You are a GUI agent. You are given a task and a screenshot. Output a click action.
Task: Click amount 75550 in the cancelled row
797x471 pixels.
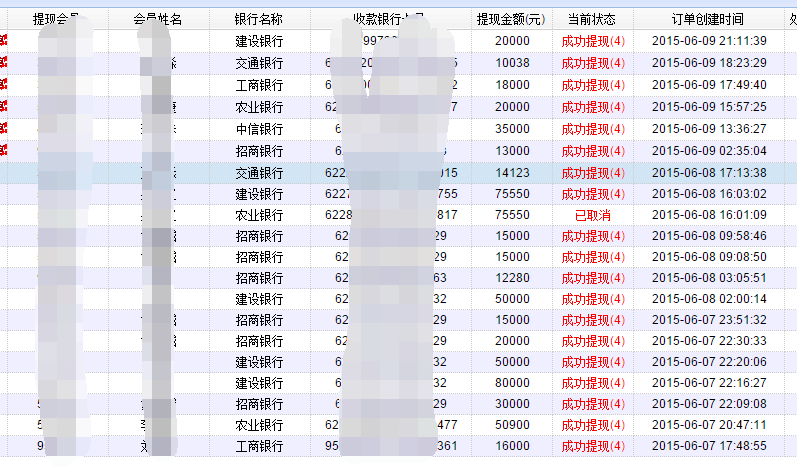click(x=512, y=215)
